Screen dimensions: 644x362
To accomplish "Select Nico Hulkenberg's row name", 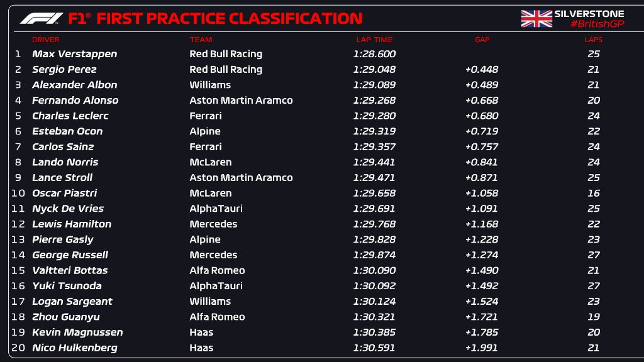I will pyautogui.click(x=74, y=348).
